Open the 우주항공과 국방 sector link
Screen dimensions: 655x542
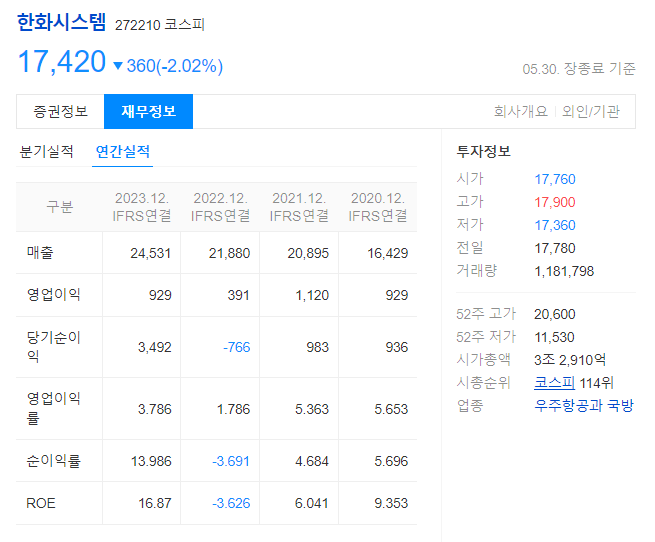coord(584,405)
